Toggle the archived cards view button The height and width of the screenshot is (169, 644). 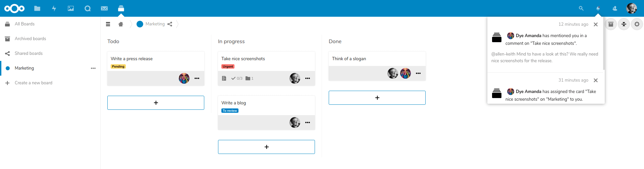[x=611, y=24]
